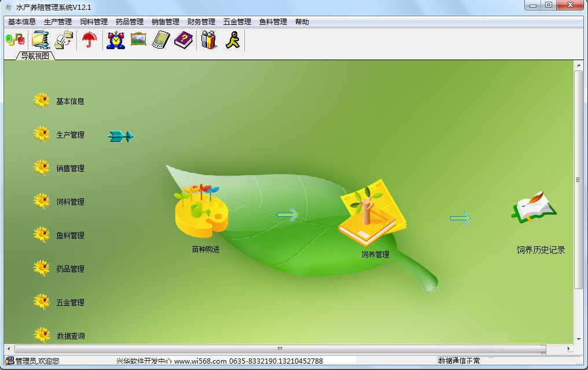Click the running man exit icon
This screenshot has height=370, width=588.
(x=233, y=40)
